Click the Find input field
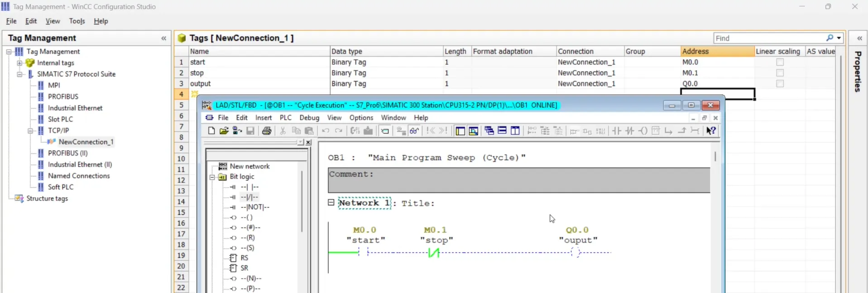The width and height of the screenshot is (868, 293). 769,38
